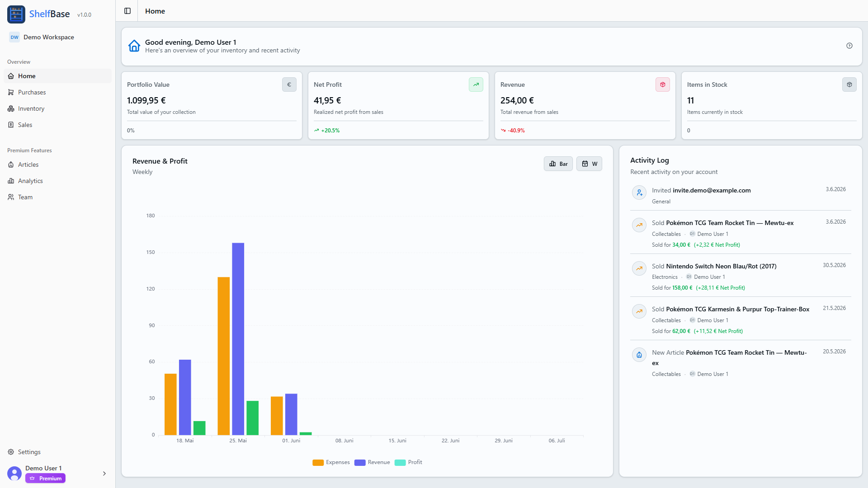Toggle Profit series in chart legend
868x488 pixels.
[408, 462]
